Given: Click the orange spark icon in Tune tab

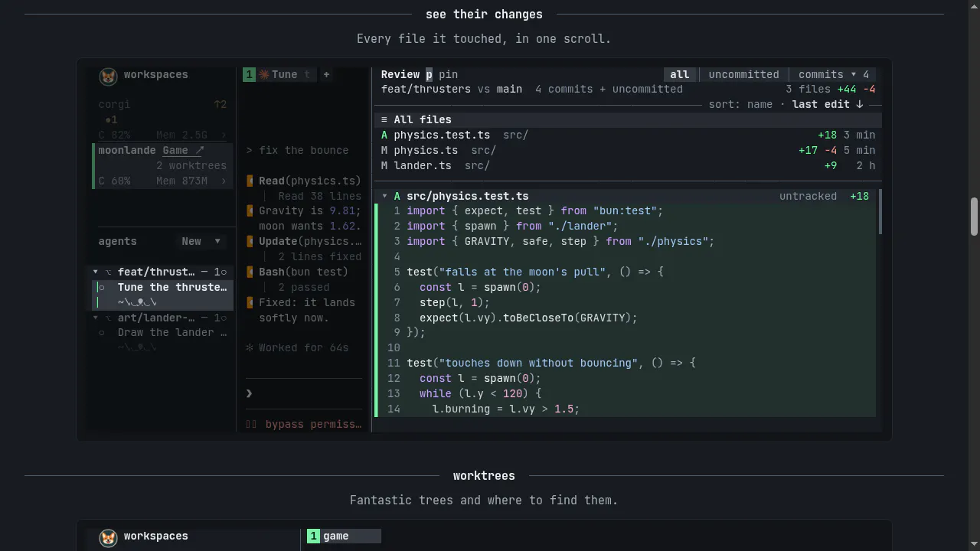Looking at the screenshot, I should pos(264,74).
